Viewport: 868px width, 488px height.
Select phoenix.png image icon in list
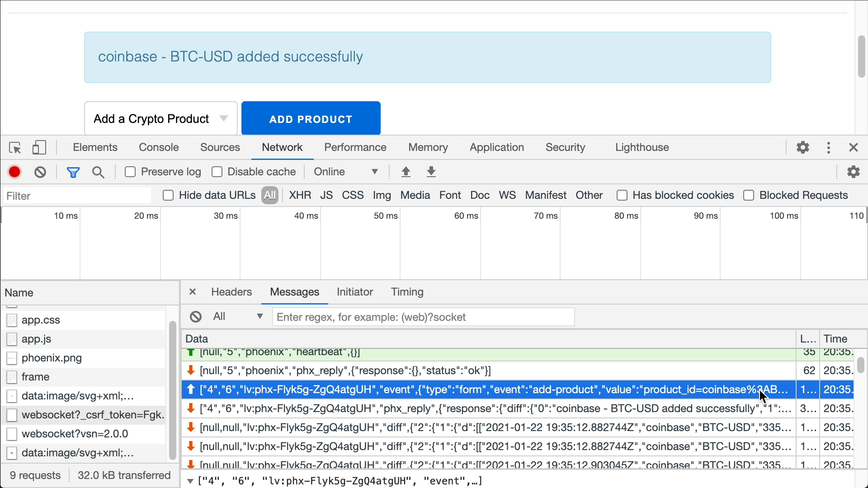click(12, 358)
